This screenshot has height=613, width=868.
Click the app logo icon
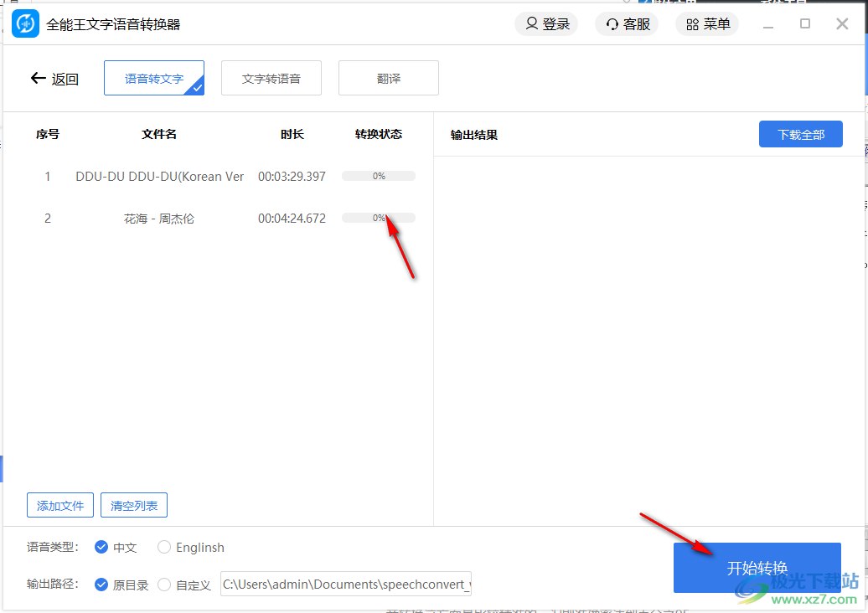pyautogui.click(x=25, y=23)
